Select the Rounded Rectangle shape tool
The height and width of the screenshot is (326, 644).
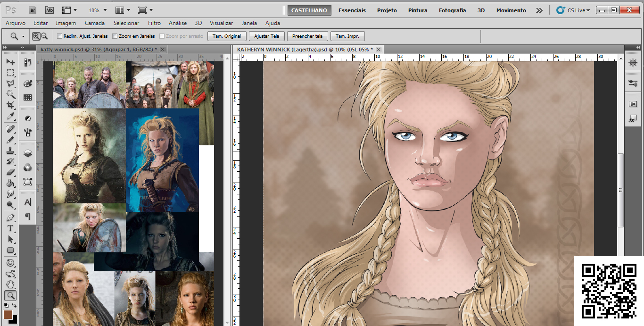point(10,250)
